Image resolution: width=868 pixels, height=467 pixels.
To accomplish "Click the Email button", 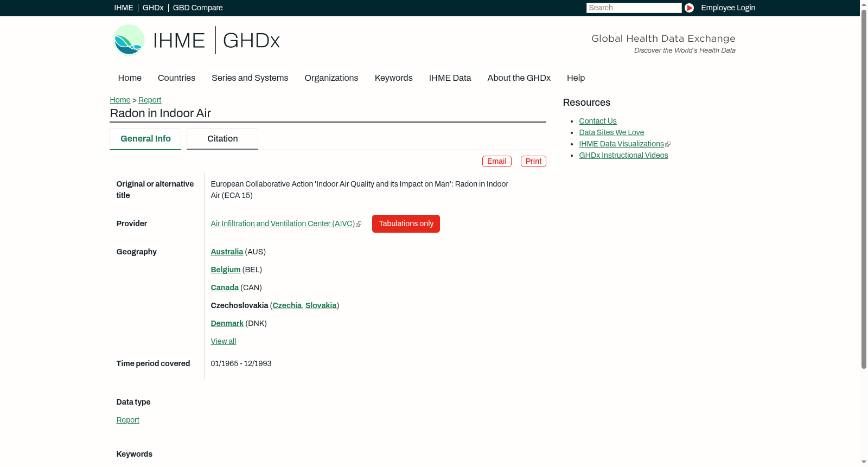I will click(x=497, y=161).
